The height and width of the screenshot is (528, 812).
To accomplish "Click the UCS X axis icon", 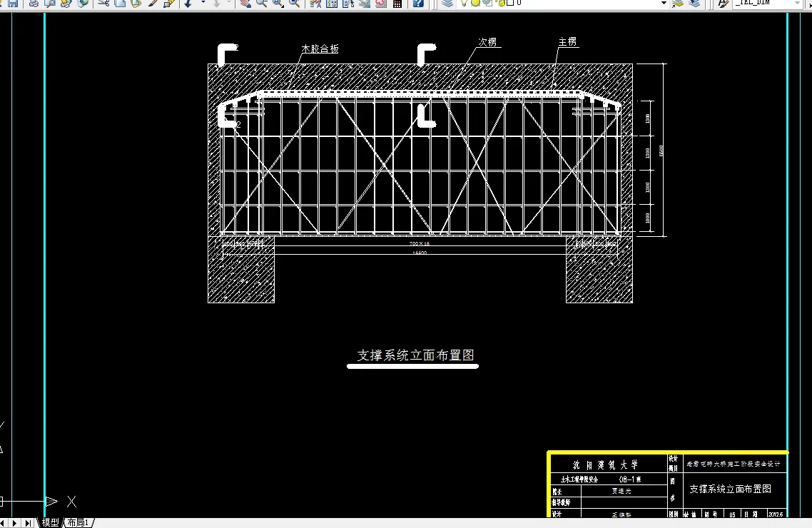I will (71, 501).
